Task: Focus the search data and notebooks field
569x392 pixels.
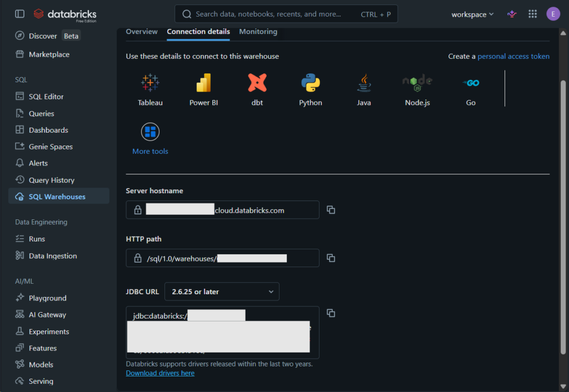Action: click(286, 14)
